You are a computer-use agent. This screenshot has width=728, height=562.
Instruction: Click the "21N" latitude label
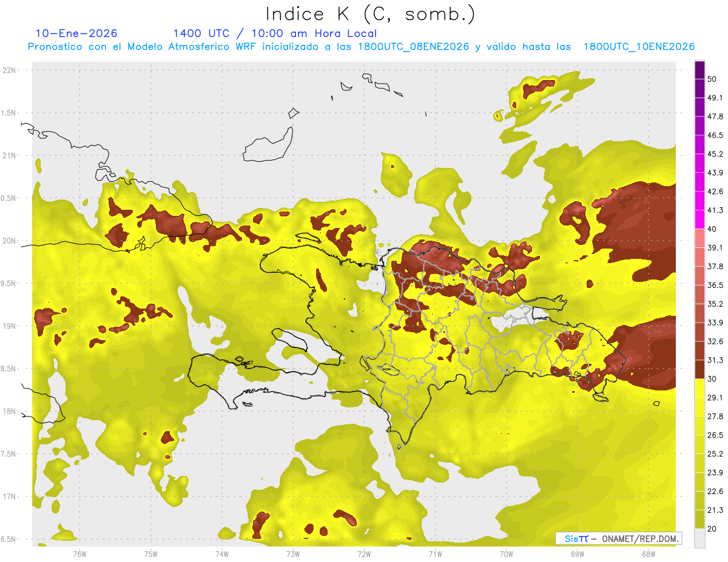click(10, 156)
